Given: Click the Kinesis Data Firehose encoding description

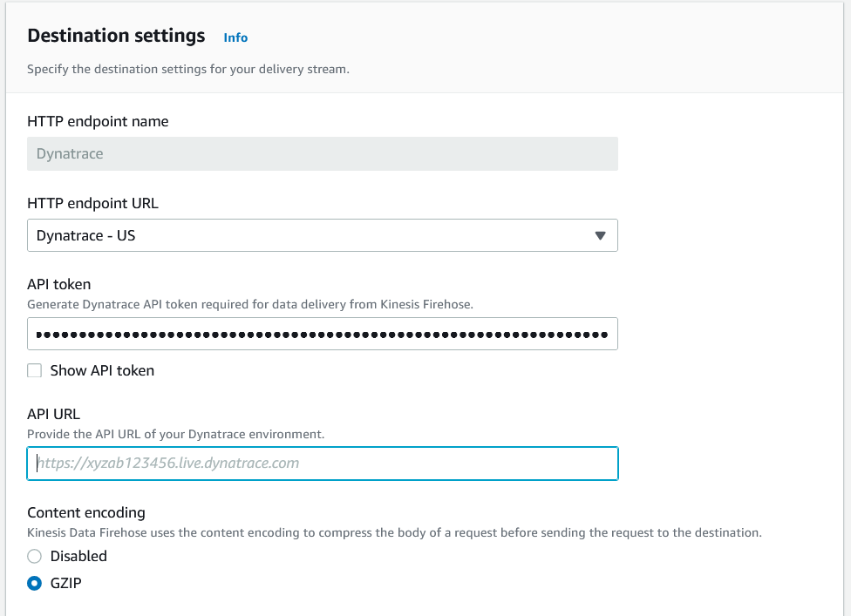Looking at the screenshot, I should (x=394, y=532).
